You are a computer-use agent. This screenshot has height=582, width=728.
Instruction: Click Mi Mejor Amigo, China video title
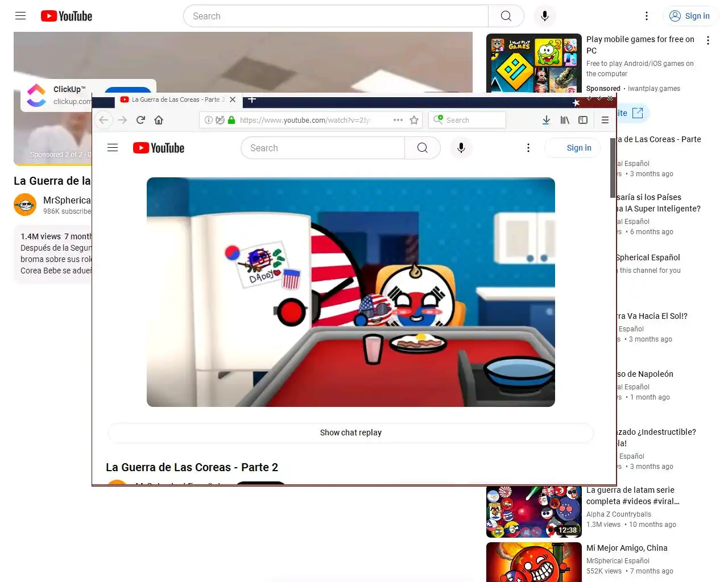(627, 548)
